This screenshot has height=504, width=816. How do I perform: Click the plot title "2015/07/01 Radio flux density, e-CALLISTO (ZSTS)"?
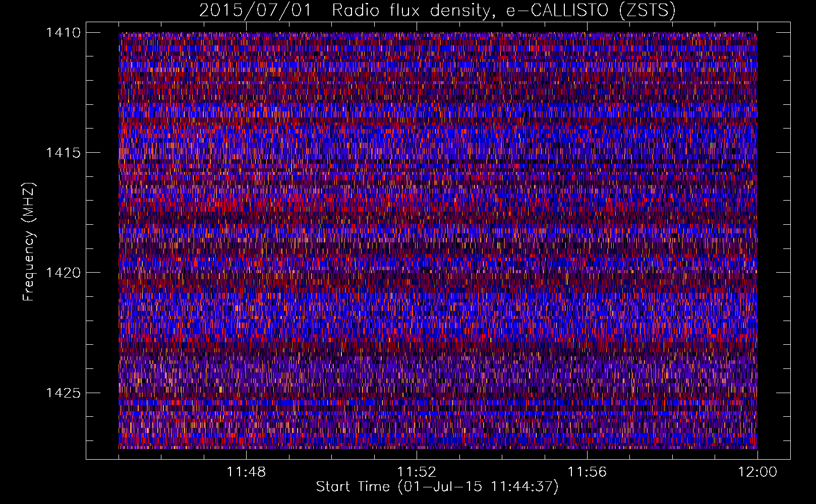coord(437,11)
